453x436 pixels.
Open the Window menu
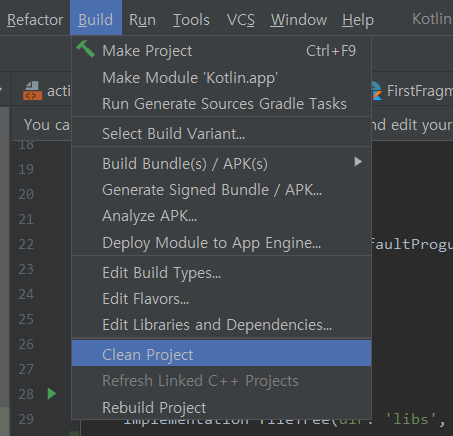click(299, 20)
